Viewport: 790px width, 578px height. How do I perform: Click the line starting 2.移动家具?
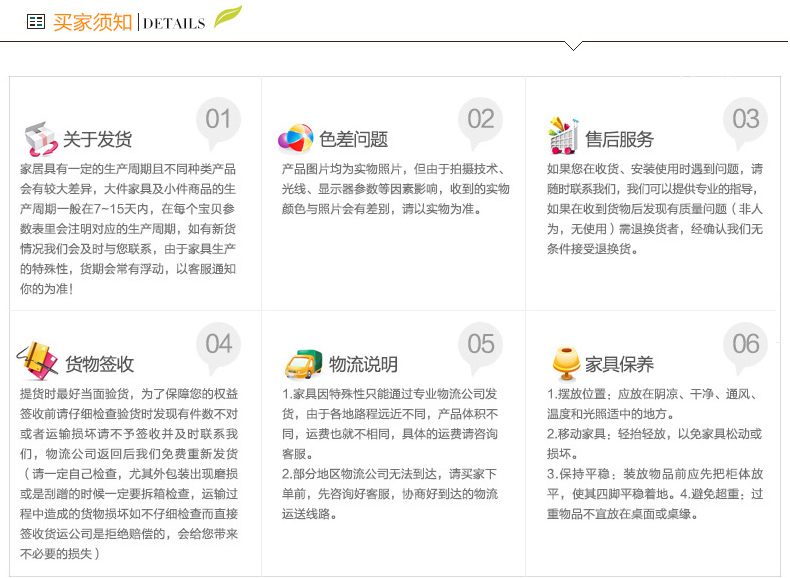pyautogui.click(x=654, y=434)
